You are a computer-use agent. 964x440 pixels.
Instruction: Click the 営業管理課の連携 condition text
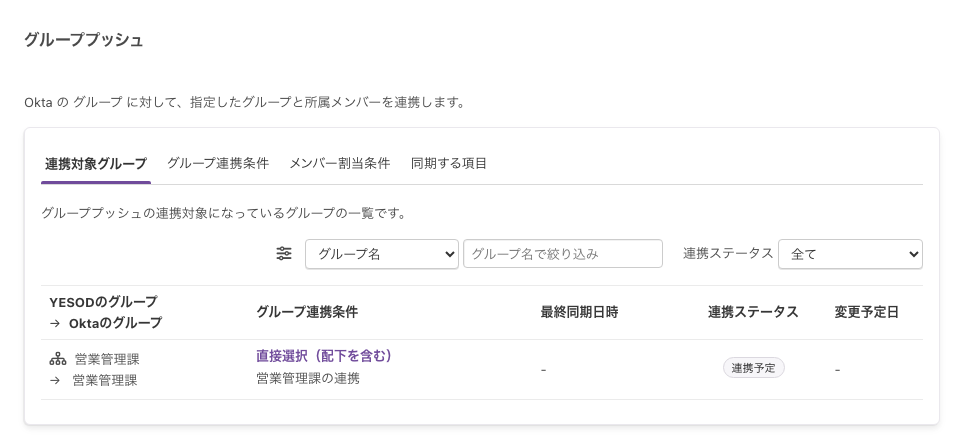click(308, 379)
